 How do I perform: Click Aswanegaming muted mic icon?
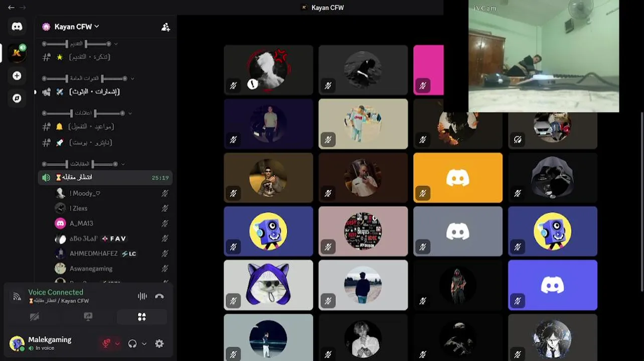point(165,268)
